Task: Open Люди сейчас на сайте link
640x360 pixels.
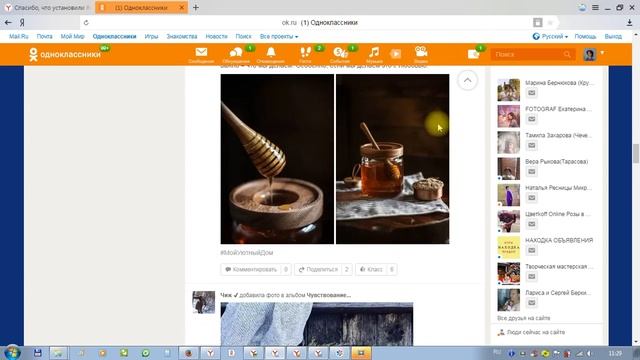Action: [x=536, y=332]
